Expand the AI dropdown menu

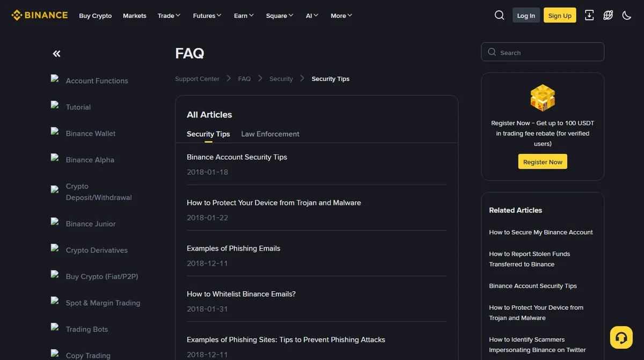(x=312, y=16)
